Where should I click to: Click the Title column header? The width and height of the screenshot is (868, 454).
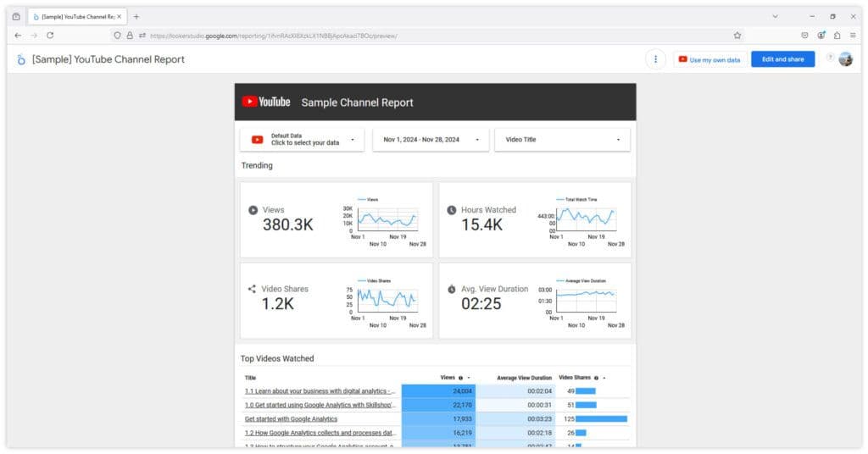250,378
